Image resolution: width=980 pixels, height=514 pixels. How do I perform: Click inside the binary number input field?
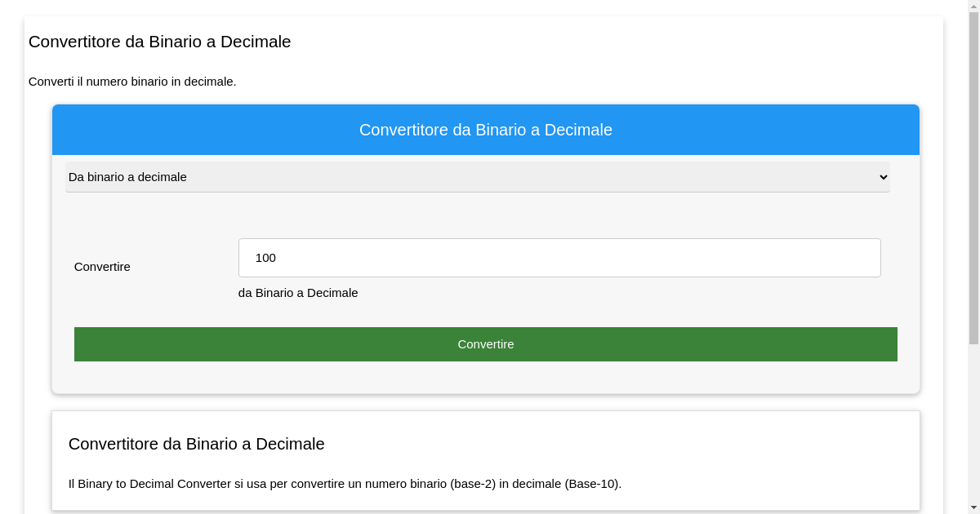pos(559,258)
